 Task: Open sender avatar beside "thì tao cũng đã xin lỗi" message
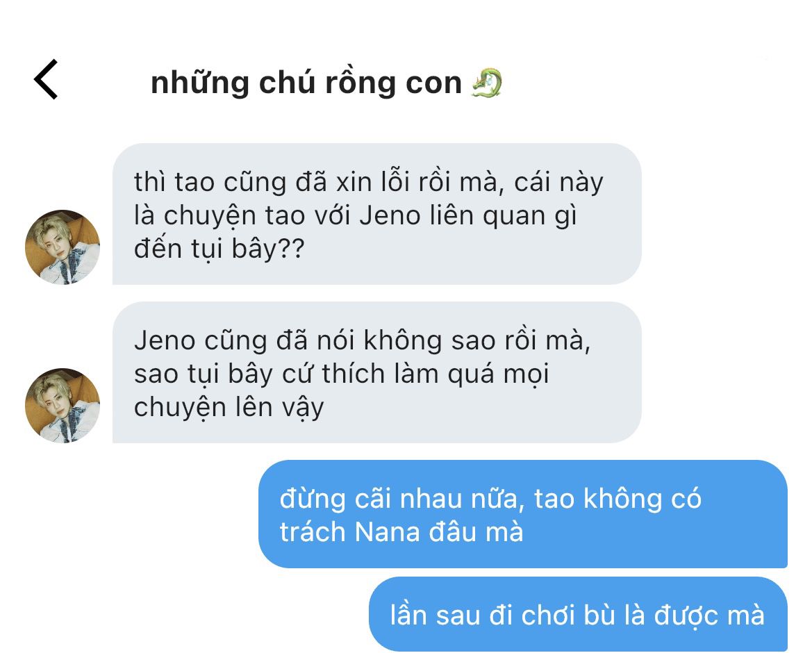pos(63,247)
